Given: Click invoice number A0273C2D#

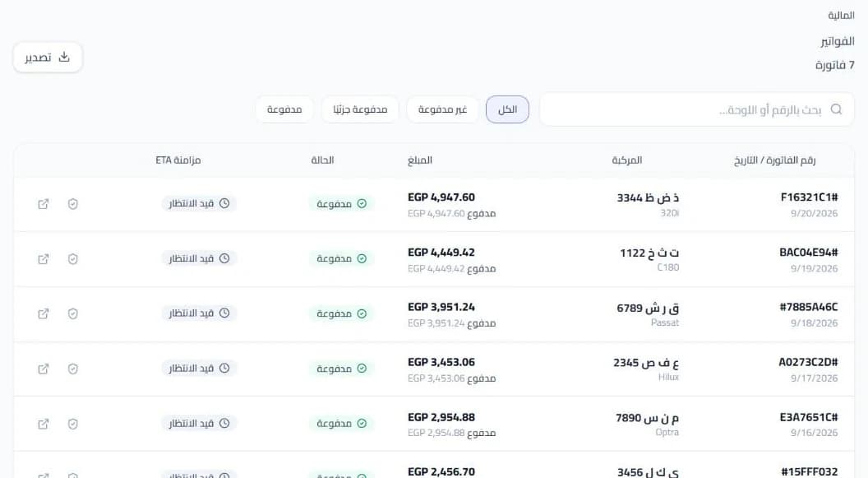Looking at the screenshot, I should point(808,362).
